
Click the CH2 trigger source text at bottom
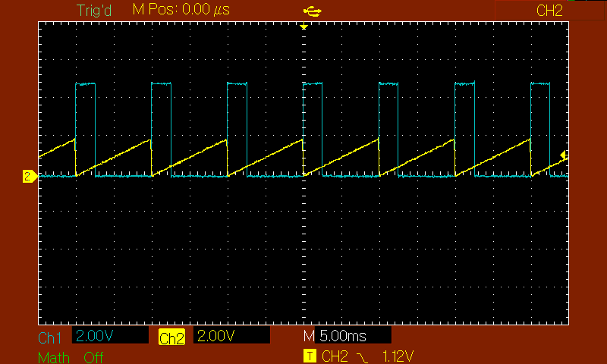(335, 356)
